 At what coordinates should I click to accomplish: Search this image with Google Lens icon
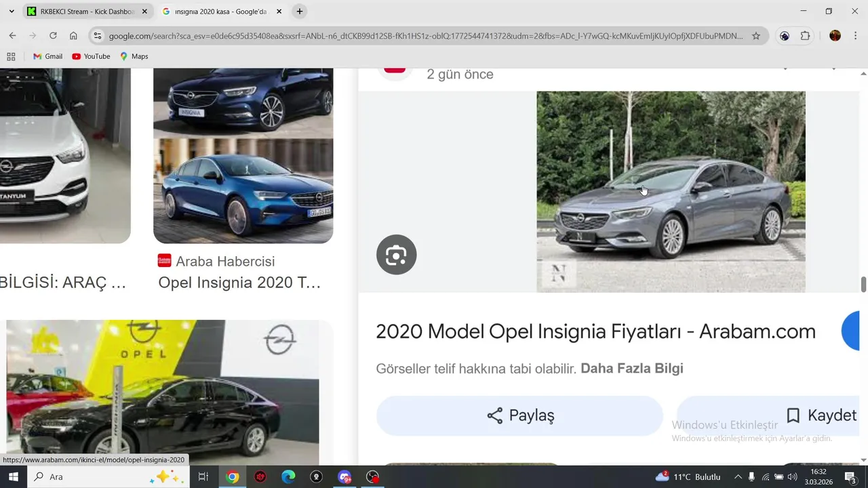coord(396,255)
